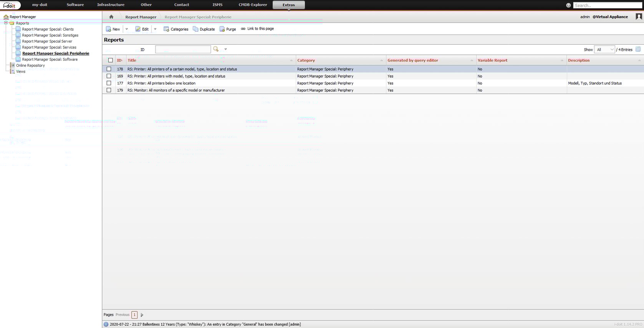The image size is (644, 328).
Task: Open the dropdown arrow next to New
Action: click(x=127, y=29)
